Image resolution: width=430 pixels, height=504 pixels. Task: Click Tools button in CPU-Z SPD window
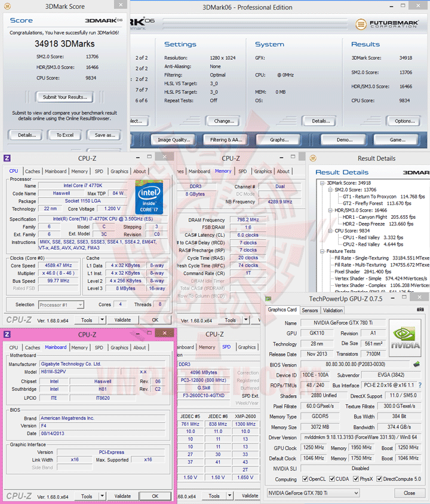tap(214, 496)
